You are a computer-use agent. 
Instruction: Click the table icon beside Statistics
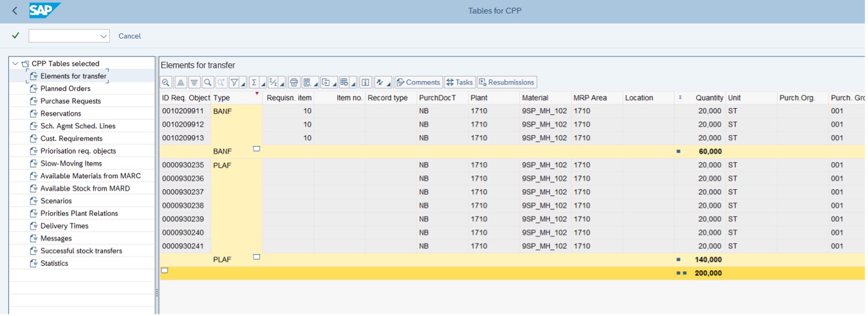(34, 263)
